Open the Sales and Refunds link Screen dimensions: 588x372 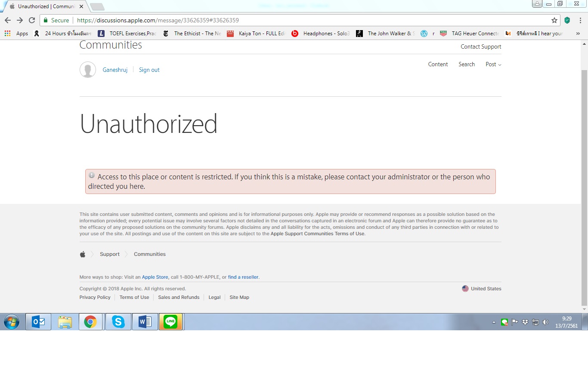179,297
